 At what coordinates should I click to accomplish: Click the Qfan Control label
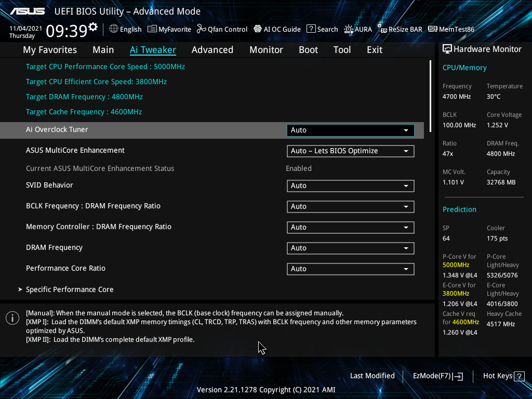click(228, 29)
